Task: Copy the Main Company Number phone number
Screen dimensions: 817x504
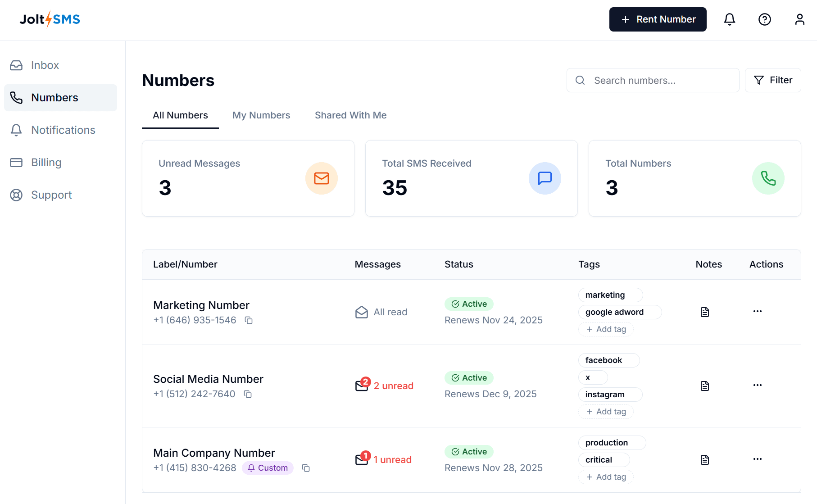Action: click(306, 468)
